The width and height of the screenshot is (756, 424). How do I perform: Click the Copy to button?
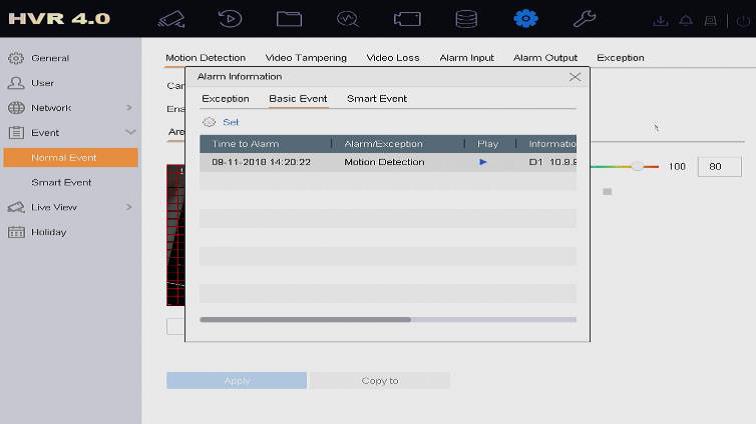pos(379,381)
